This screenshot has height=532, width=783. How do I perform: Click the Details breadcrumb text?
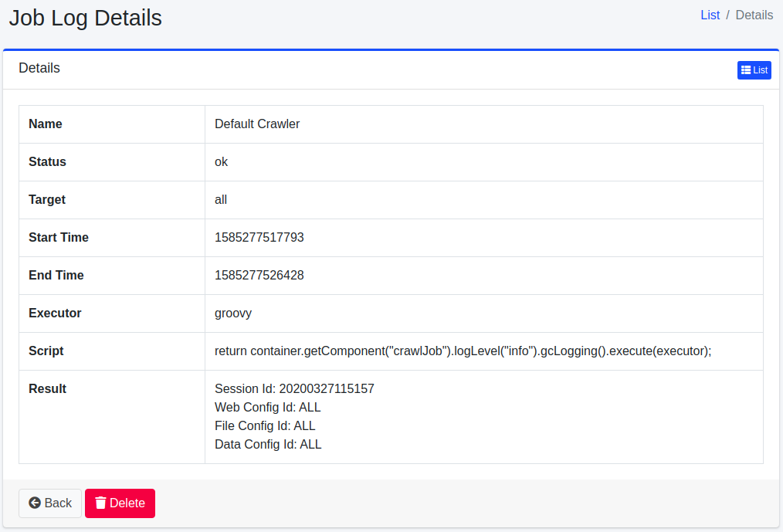coord(754,15)
